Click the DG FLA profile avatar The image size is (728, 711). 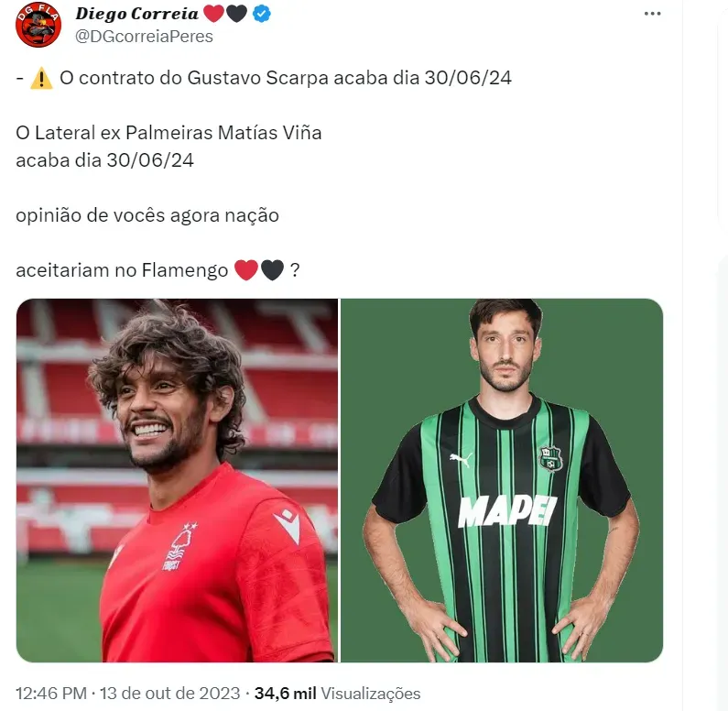tap(38, 24)
